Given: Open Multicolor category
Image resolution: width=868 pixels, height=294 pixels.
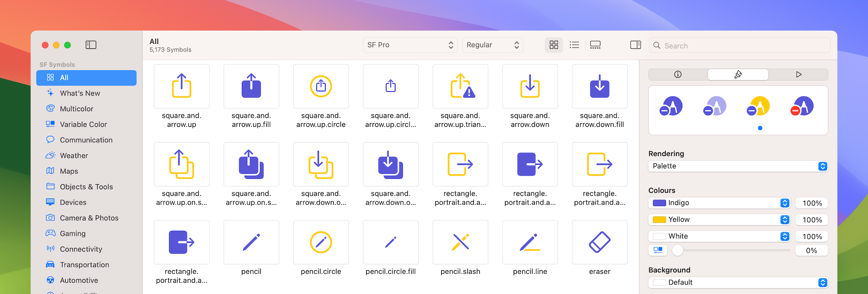Looking at the screenshot, I should 86,109.
